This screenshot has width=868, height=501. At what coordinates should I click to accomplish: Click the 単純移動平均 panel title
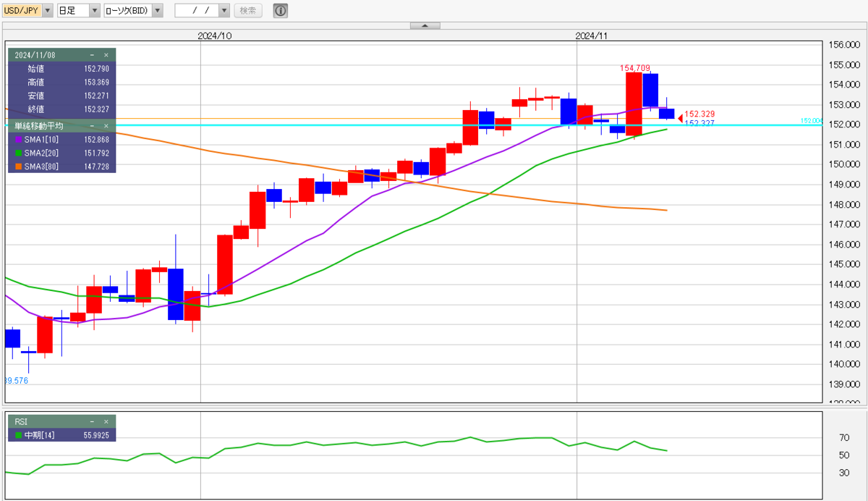[38, 126]
